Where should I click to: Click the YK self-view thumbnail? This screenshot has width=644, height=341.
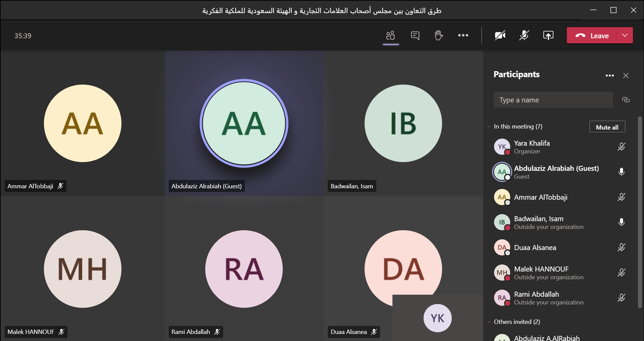pyautogui.click(x=437, y=318)
